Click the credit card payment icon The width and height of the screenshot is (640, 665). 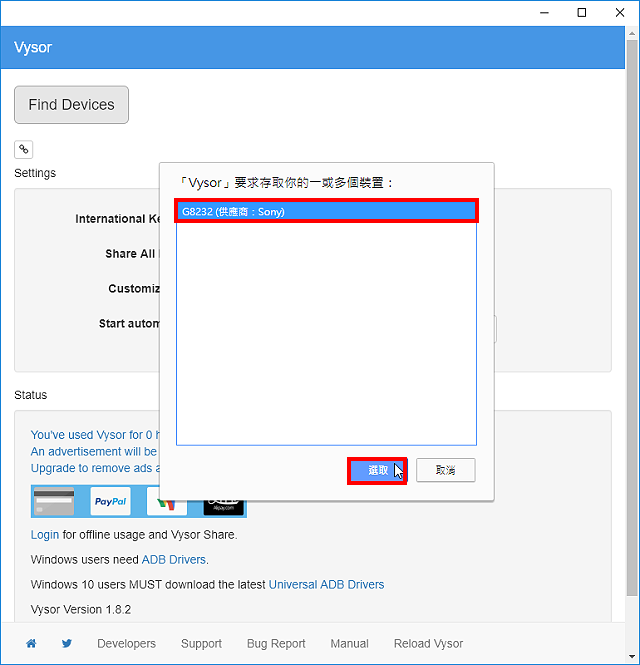point(54,501)
